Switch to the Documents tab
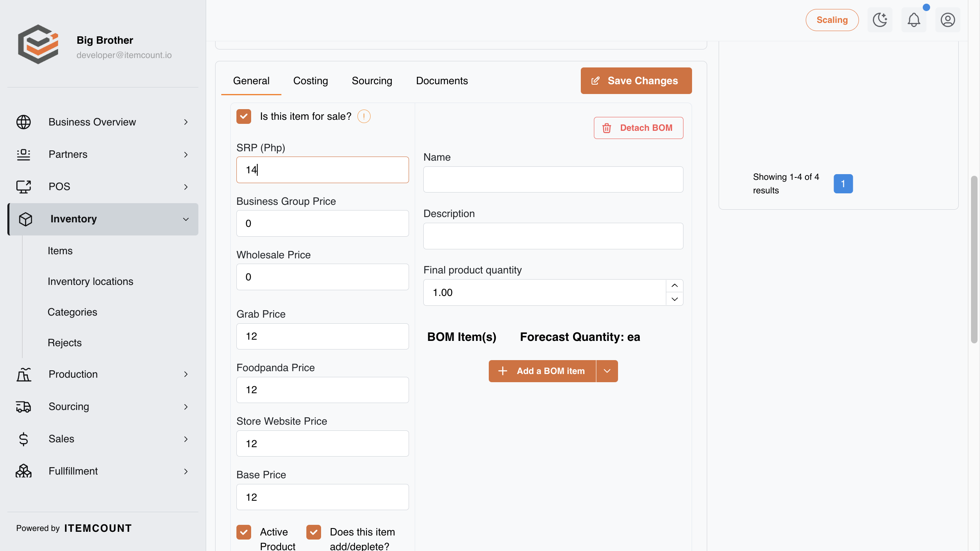Image resolution: width=980 pixels, height=551 pixels. tap(442, 81)
